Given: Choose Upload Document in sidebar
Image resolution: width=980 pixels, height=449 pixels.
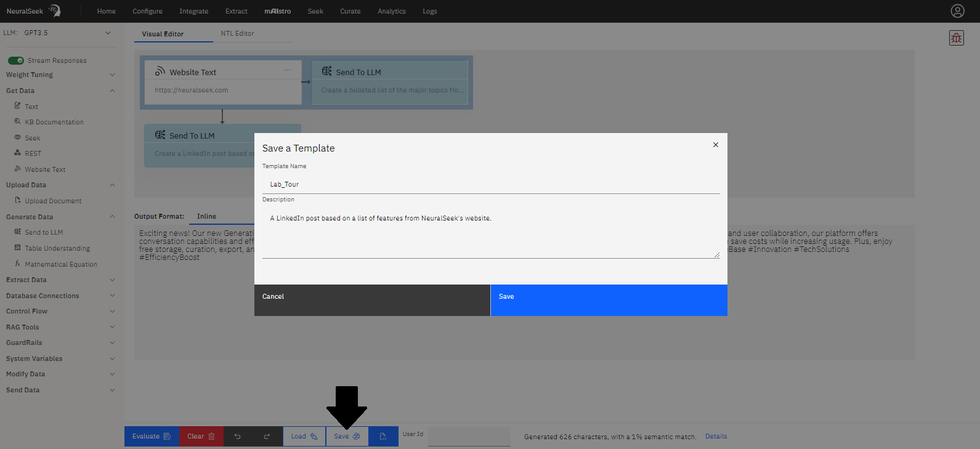Looking at the screenshot, I should tap(53, 201).
